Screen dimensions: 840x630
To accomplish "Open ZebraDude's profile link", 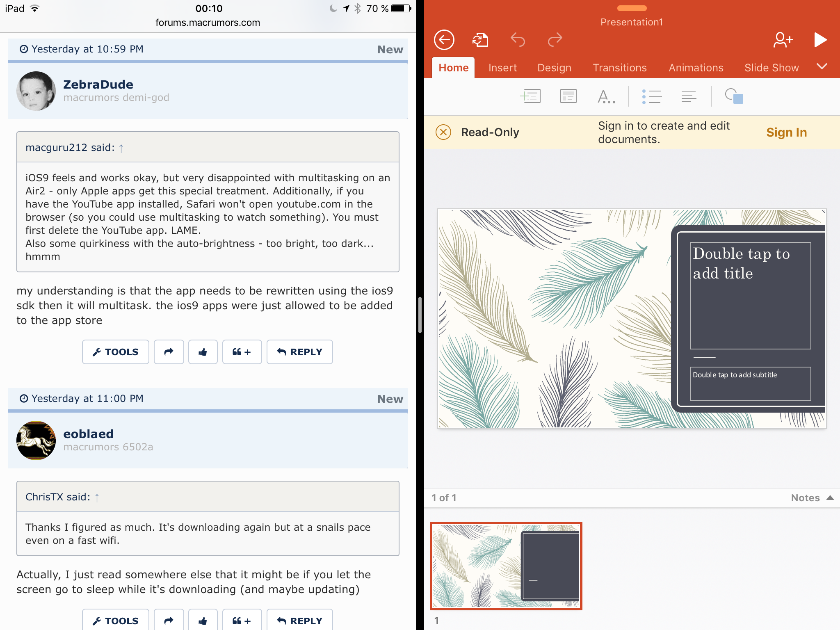I will pos(98,84).
